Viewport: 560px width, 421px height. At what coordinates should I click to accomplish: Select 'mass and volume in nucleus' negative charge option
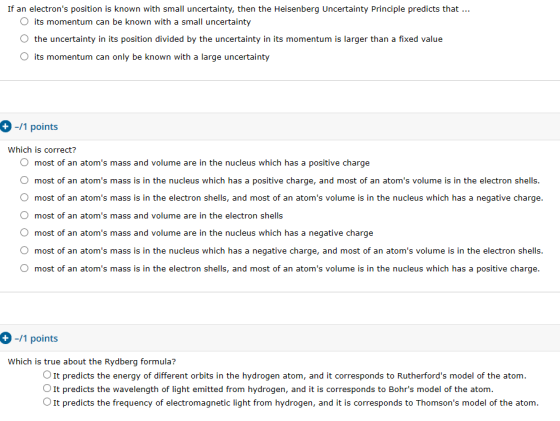point(24,232)
